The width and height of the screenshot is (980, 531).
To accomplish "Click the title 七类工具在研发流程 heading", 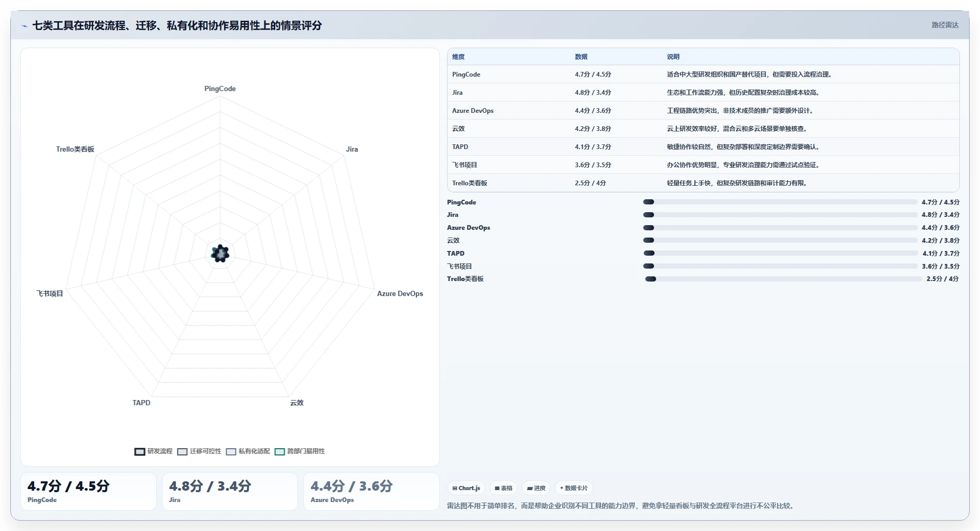I will click(177, 25).
